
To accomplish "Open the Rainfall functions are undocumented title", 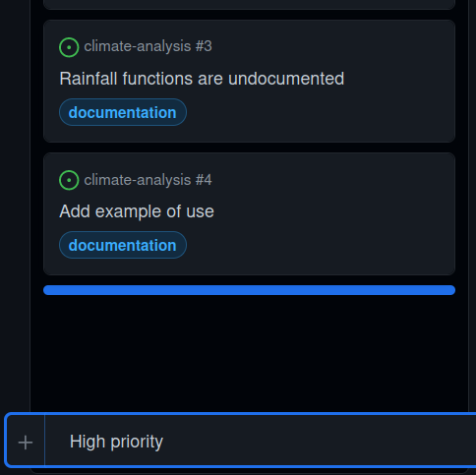I will pos(202,79).
